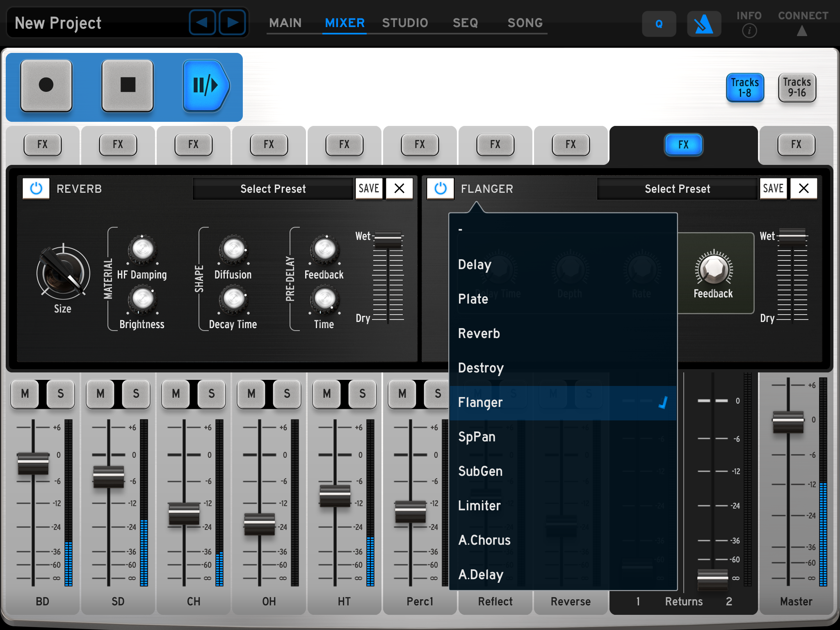Select the dash (none) effect entry
This screenshot has height=630, width=840.
(x=563, y=230)
